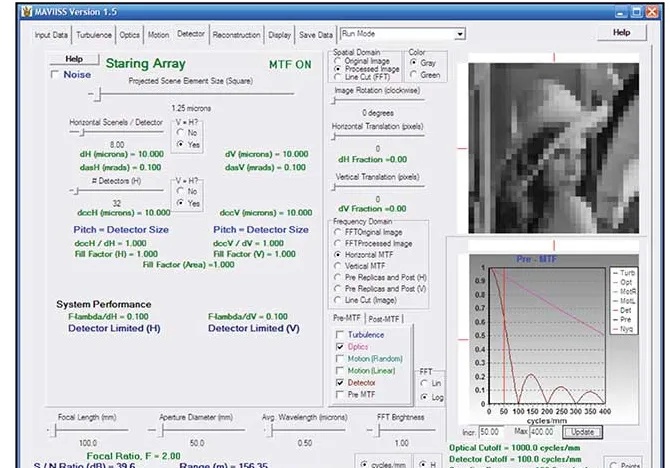Check the Turbulence Pre-MTF checkbox
The image size is (670, 468).
tap(340, 335)
